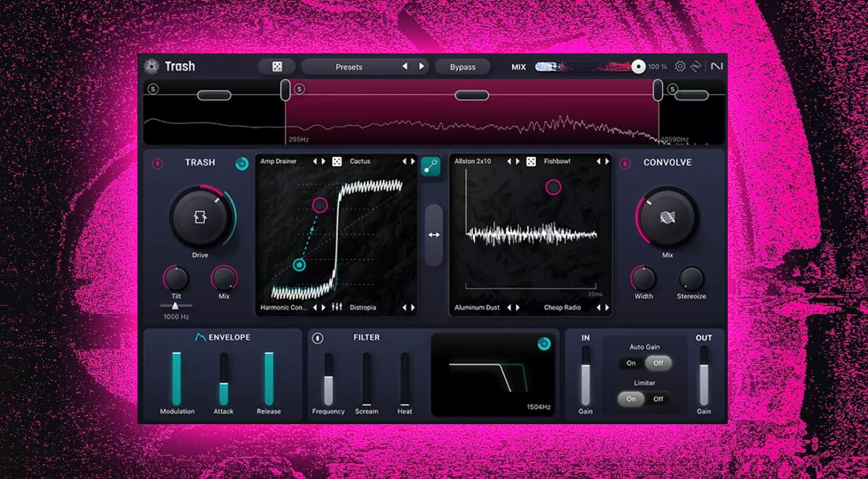Click the pink node in the Convolve display
The image size is (868, 479).
(554, 187)
